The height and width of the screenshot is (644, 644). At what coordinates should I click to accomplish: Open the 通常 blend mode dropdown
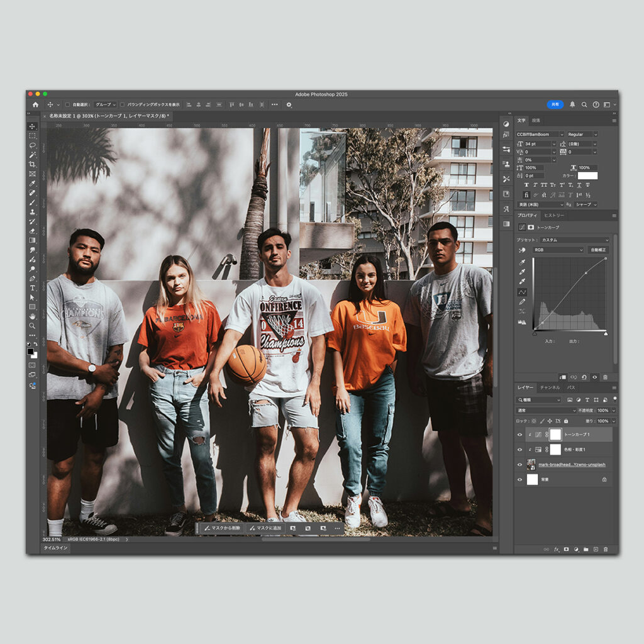(x=547, y=410)
